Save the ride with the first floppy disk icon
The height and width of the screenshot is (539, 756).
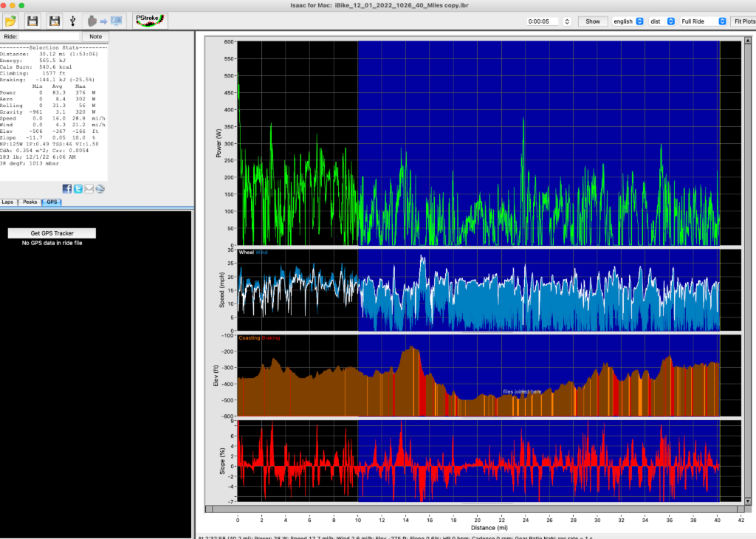pyautogui.click(x=32, y=20)
